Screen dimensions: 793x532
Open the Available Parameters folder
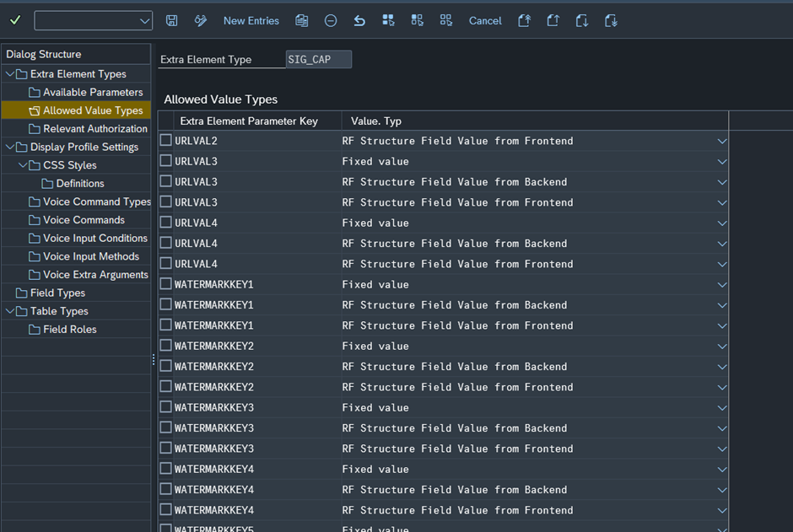pos(93,92)
